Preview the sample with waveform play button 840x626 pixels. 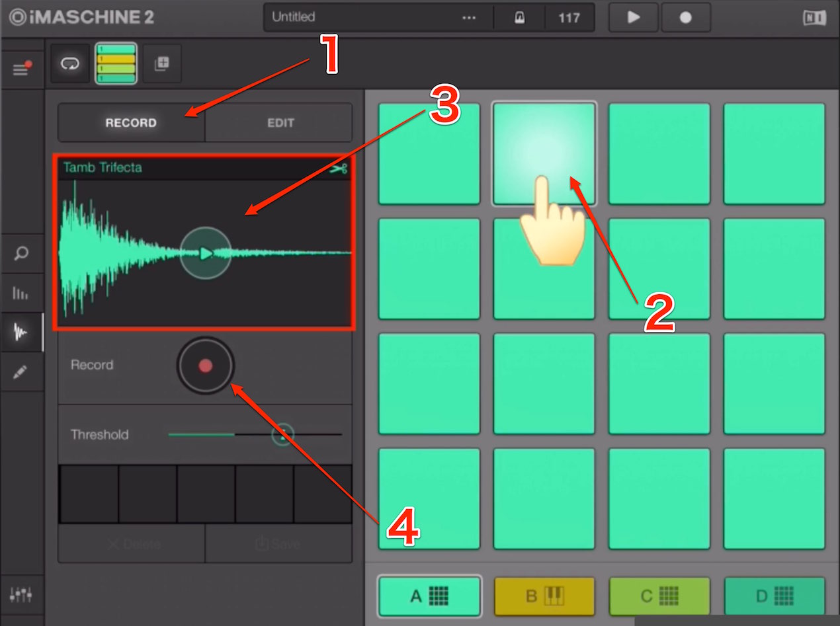[206, 253]
